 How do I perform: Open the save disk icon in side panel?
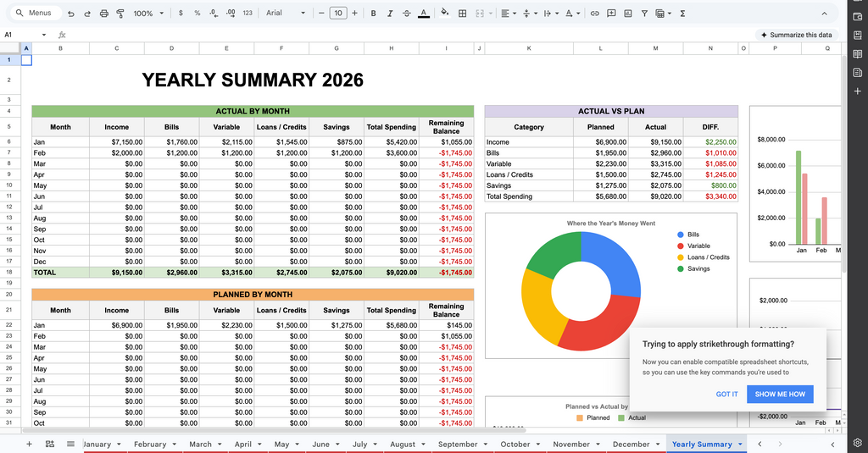(x=858, y=36)
